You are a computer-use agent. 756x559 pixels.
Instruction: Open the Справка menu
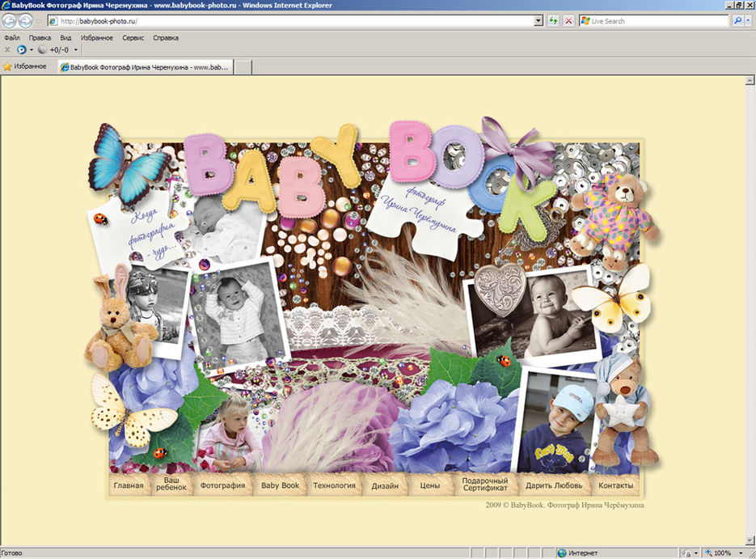166,38
